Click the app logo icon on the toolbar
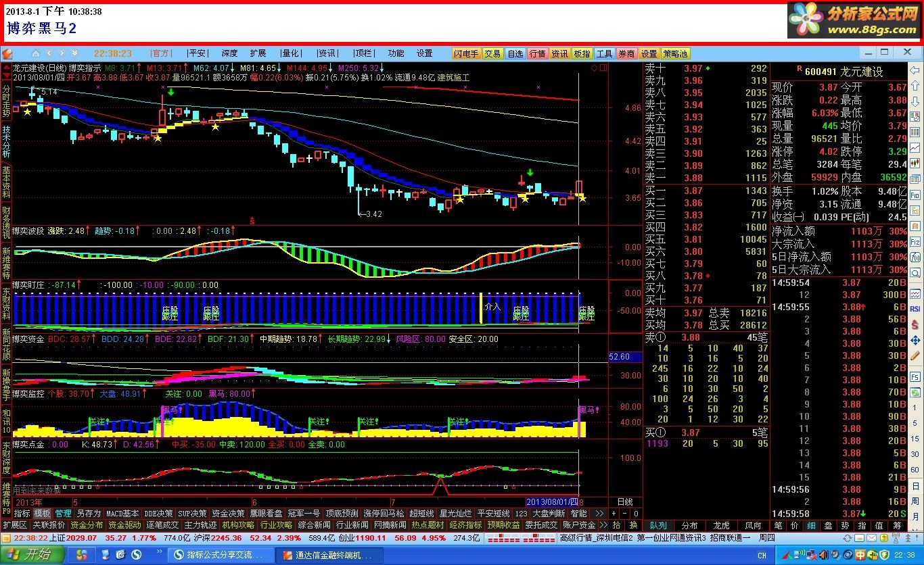Screen dimensions: 924x565 (7, 54)
